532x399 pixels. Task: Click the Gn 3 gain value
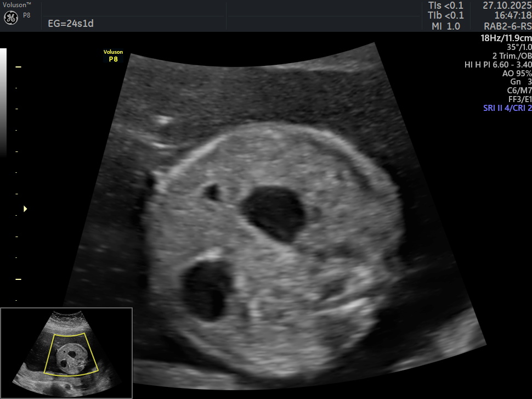point(520,82)
